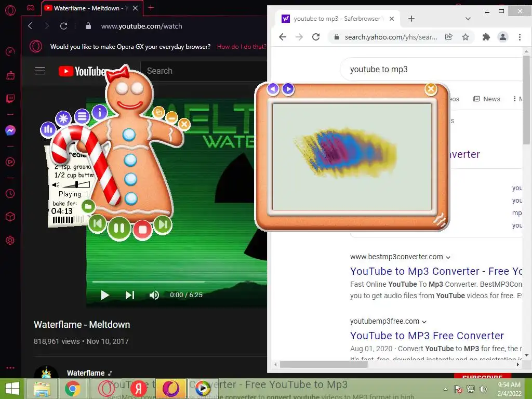Go to next visualization in orange window
532x399 pixels.
(x=288, y=89)
